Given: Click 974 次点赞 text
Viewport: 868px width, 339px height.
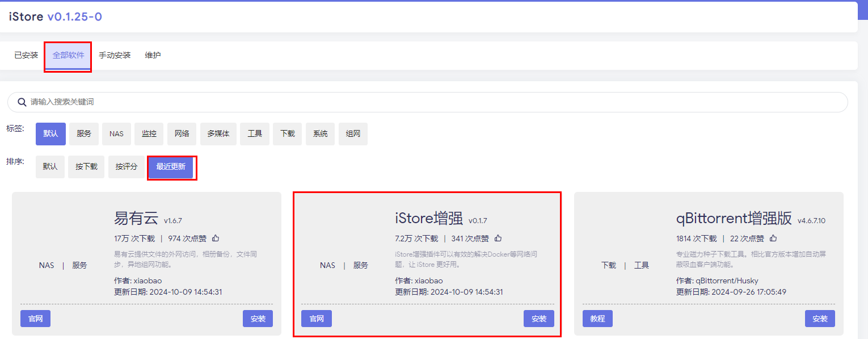Looking at the screenshot, I should (x=187, y=238).
